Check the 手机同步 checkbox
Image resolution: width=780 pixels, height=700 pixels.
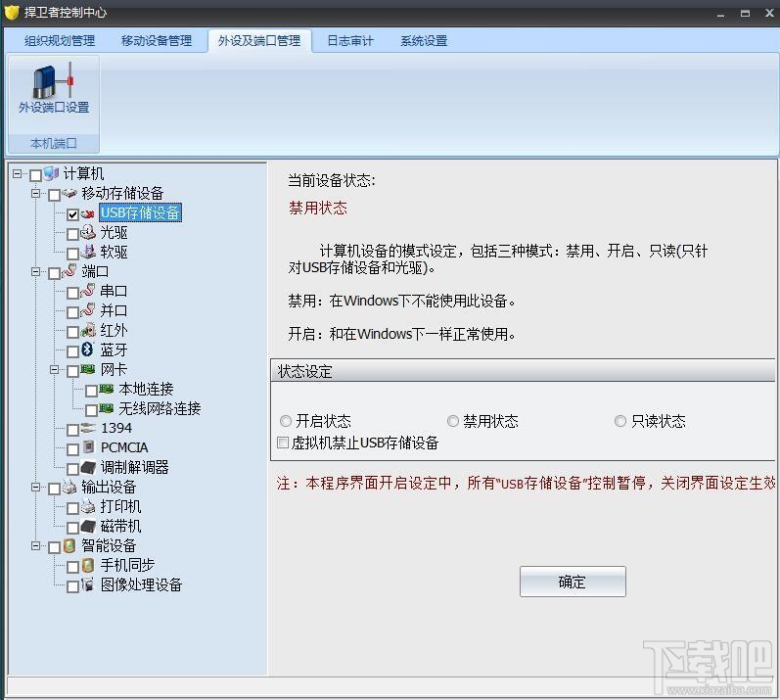pos(72,567)
